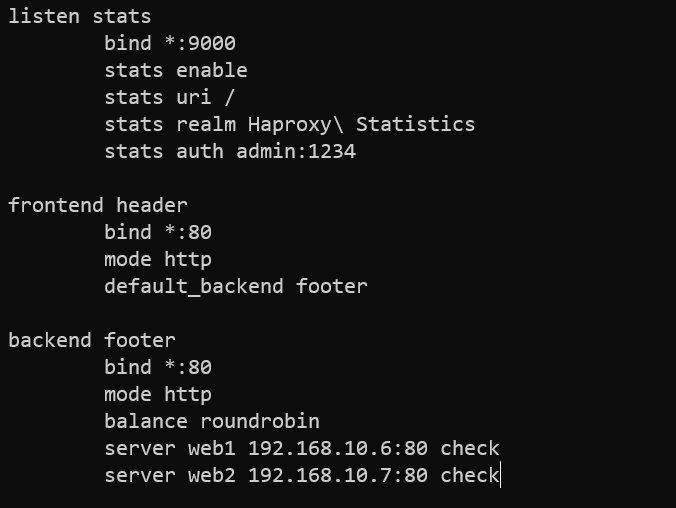Click 'check' at end of web1 line
Screen dimensions: 676x508
click(x=469, y=448)
